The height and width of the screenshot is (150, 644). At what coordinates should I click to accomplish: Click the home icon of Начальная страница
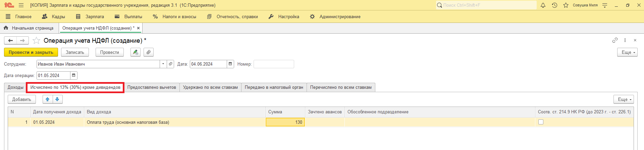point(6,28)
